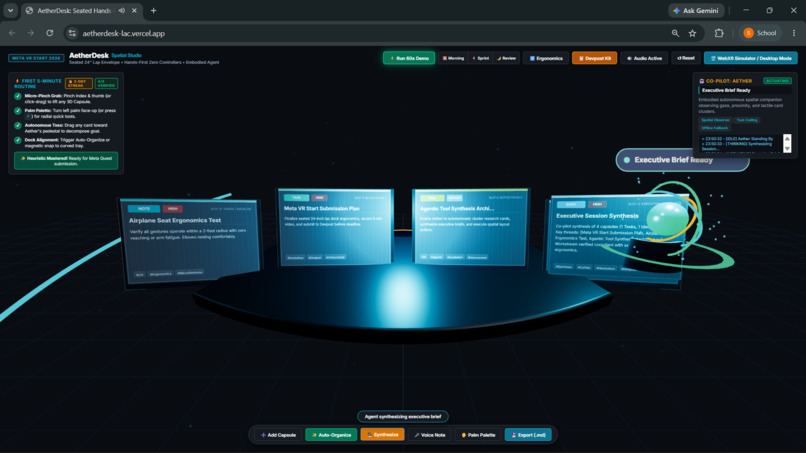Toggle the Micro-Pinch Grab checkmark
This screenshot has width=806, height=453.
coord(17,96)
